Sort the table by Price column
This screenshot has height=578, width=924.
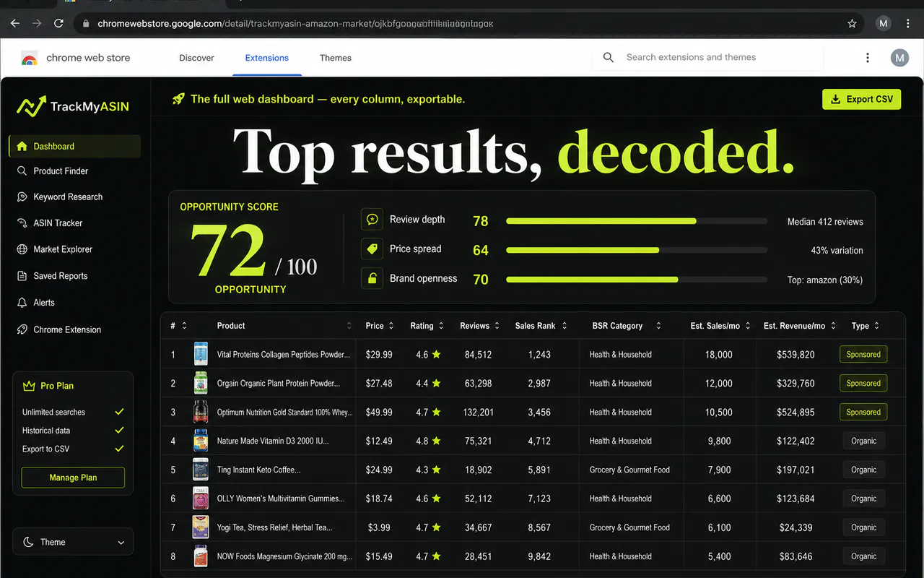pos(391,326)
